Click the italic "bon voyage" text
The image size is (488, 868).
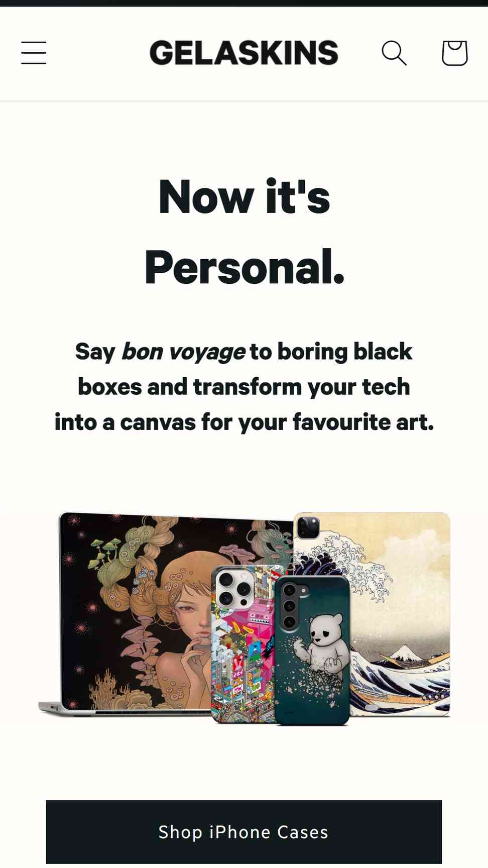183,352
